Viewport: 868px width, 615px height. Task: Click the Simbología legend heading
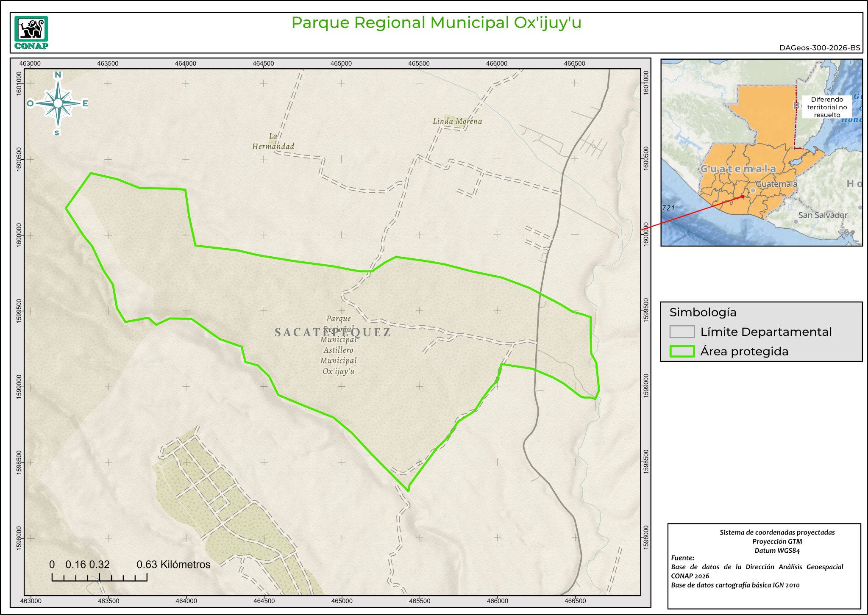tap(703, 313)
